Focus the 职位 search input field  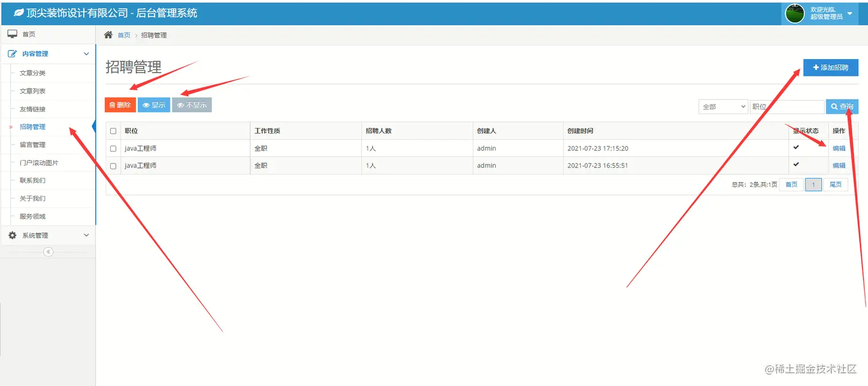click(787, 107)
